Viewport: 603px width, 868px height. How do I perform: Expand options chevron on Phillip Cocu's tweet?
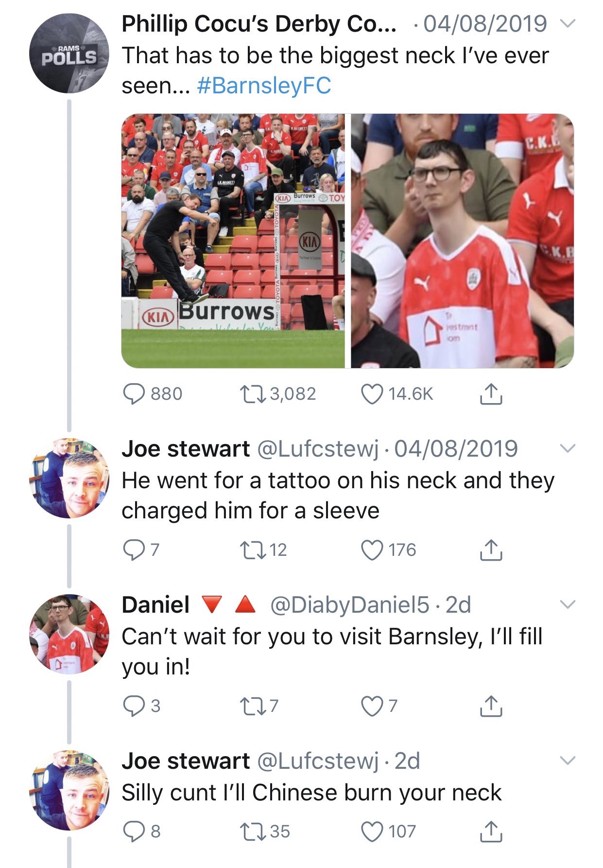tap(568, 23)
